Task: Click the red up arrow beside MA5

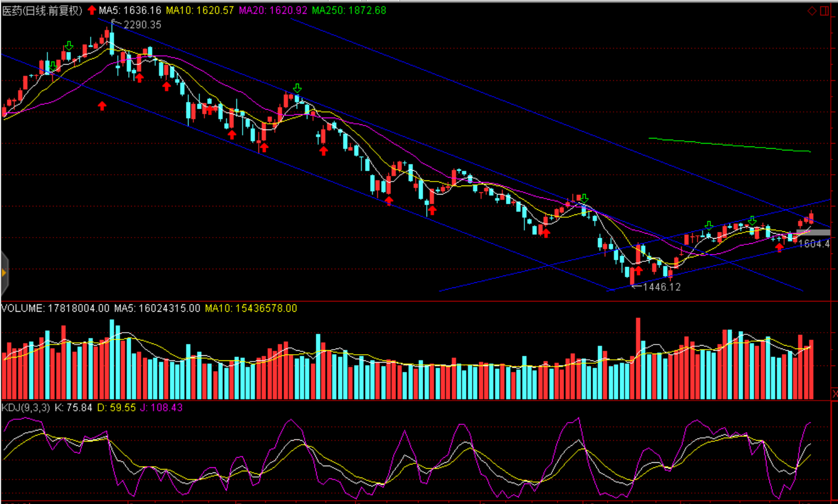Action: pos(92,10)
